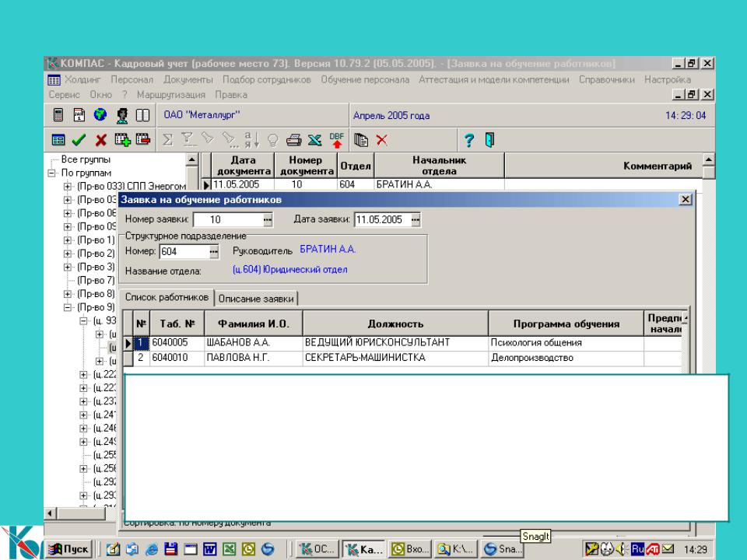Collapse the (Пр-во 9) tree node
747x560 pixels.
click(68, 307)
